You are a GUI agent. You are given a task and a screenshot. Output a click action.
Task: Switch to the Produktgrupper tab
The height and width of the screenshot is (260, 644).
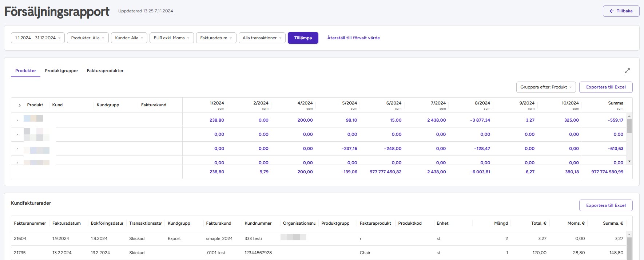(x=61, y=71)
